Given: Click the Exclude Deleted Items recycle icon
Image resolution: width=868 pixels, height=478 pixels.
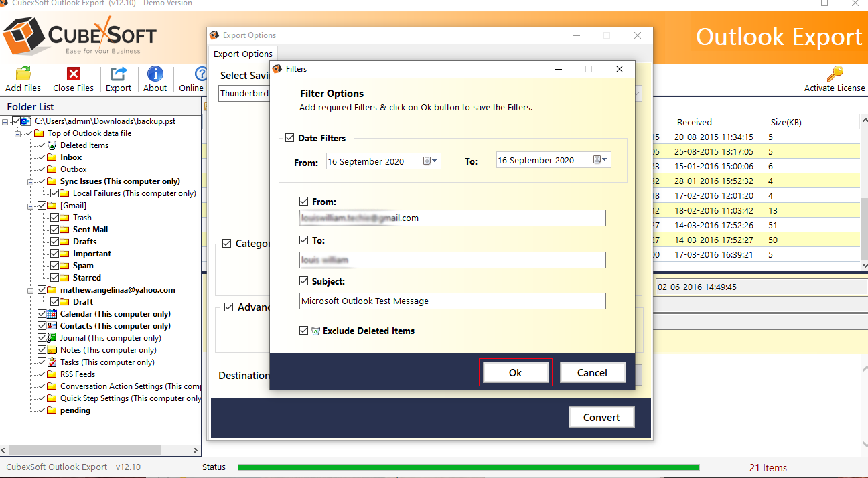Looking at the screenshot, I should pyautogui.click(x=316, y=331).
